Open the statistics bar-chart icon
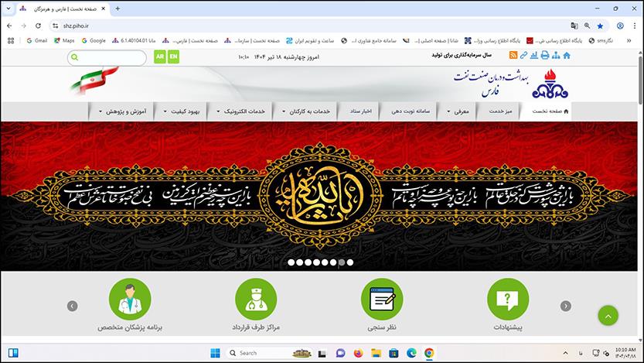Screen dimensions: 644x363 534,55
